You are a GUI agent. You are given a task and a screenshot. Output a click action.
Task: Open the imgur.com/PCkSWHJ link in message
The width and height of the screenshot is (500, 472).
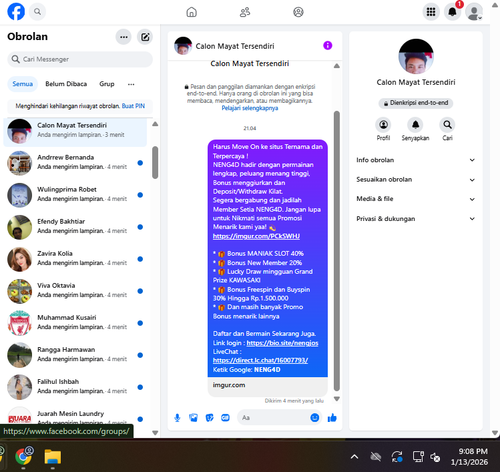(256, 236)
